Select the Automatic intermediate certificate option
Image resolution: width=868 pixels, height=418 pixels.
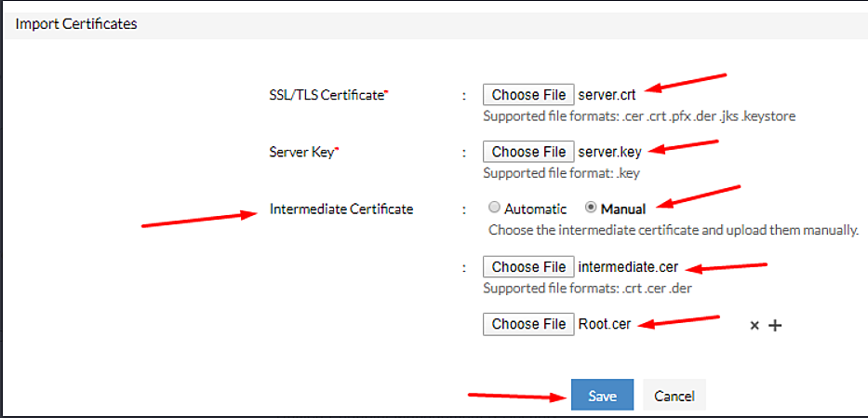click(x=494, y=208)
